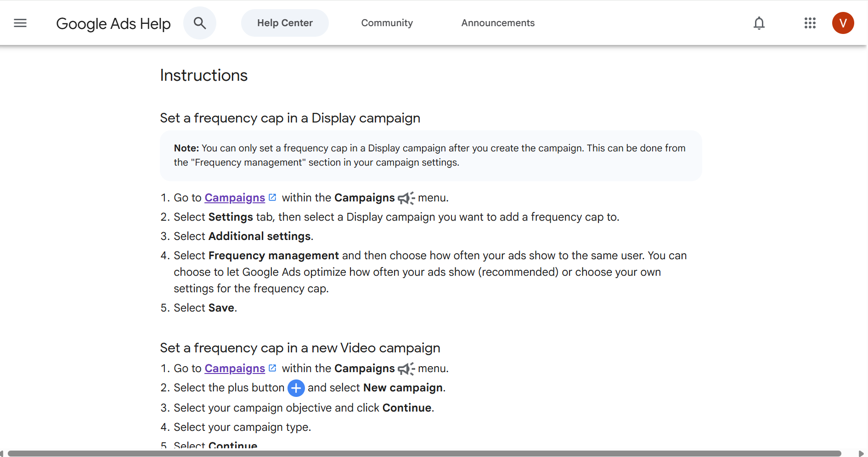Click megaphone icon in Display campaign step 1
The width and height of the screenshot is (868, 457).
pyautogui.click(x=406, y=198)
